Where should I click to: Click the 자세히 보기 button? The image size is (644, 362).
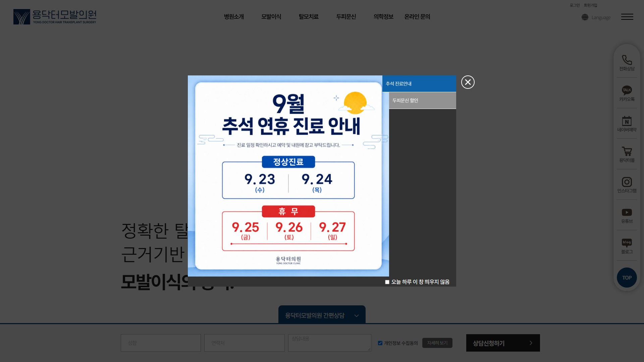click(x=437, y=343)
